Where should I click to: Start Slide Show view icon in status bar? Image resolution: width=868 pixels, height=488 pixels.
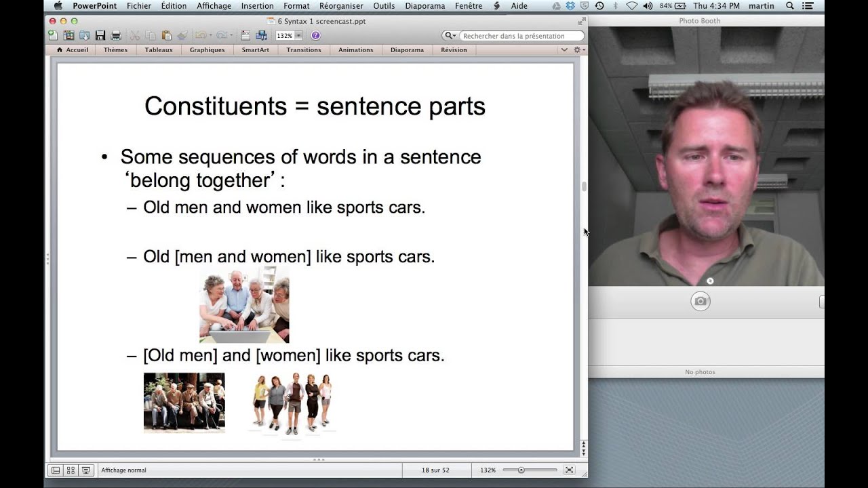[85, 470]
